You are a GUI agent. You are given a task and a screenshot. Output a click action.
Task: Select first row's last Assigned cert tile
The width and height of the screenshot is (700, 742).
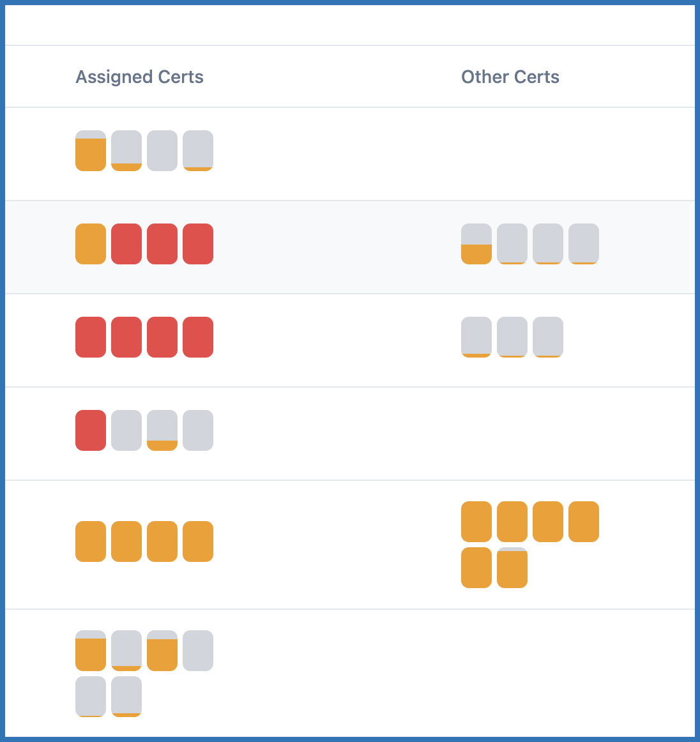pos(198,151)
